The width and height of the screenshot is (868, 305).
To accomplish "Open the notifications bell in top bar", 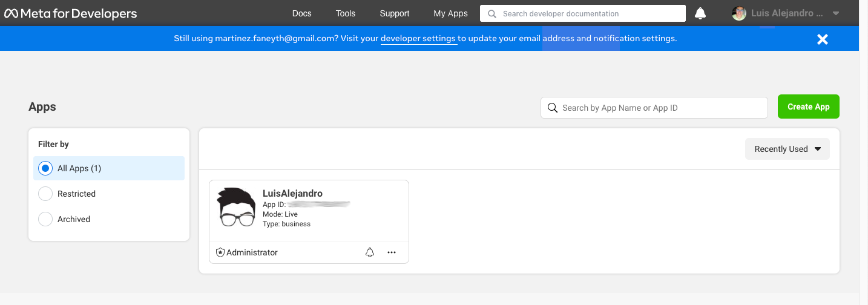I will coord(700,13).
